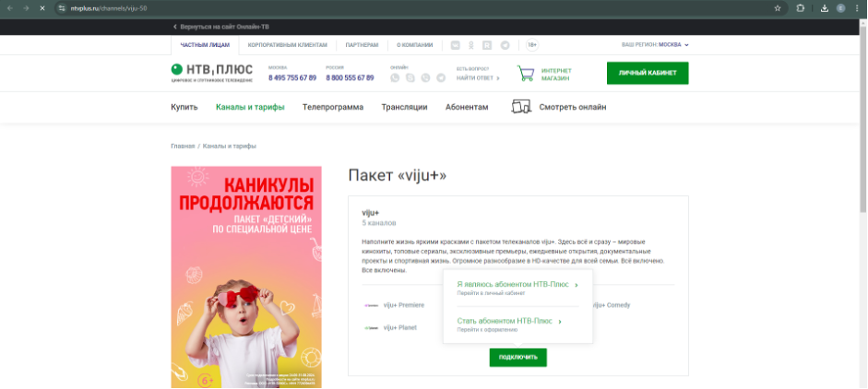Open Трансляции menu
868x389 pixels.
[404, 107]
